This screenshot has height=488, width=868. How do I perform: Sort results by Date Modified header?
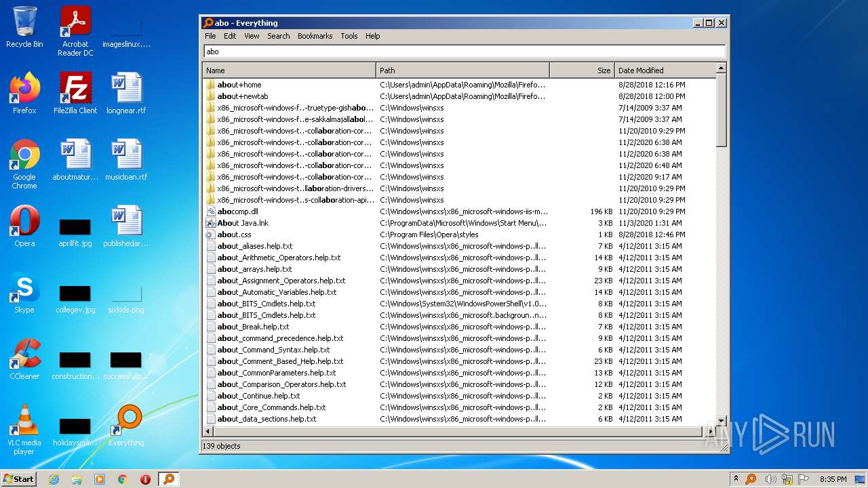[665, 70]
